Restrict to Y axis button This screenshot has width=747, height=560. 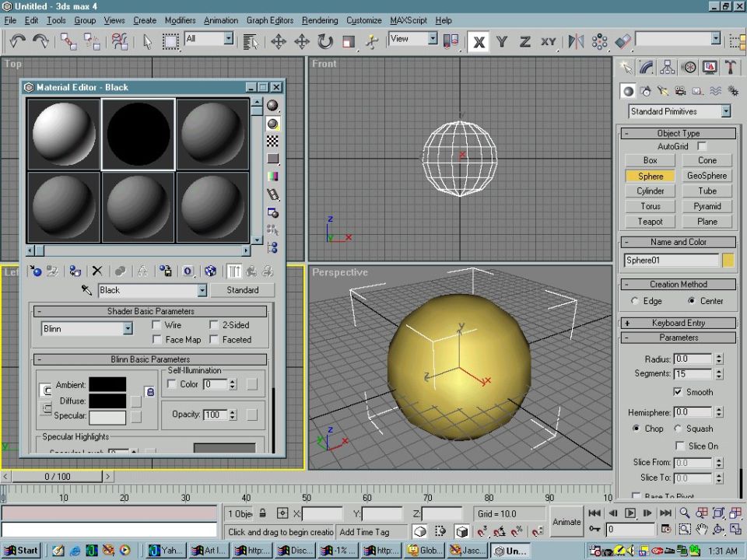click(502, 41)
